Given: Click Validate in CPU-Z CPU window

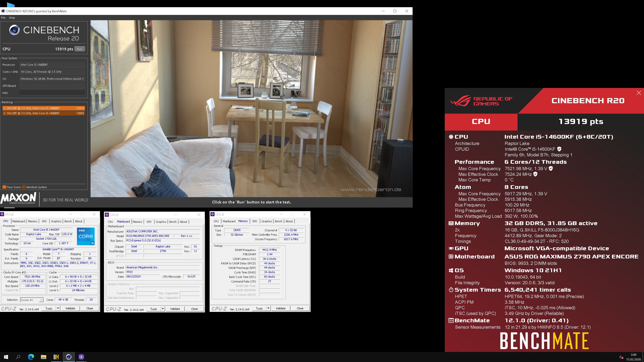Looking at the screenshot, I should click(70, 309).
